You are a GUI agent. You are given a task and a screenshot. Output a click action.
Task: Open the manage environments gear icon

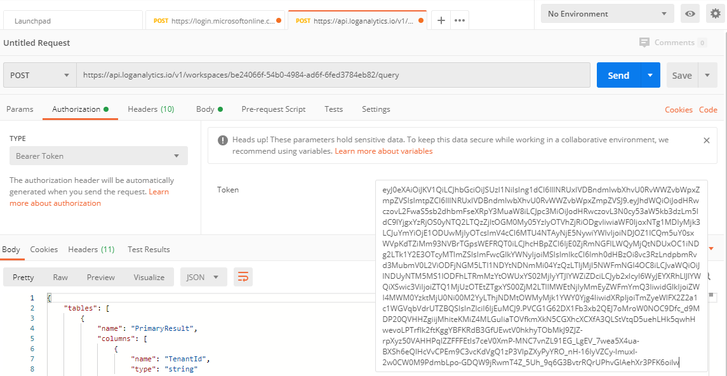(715, 14)
